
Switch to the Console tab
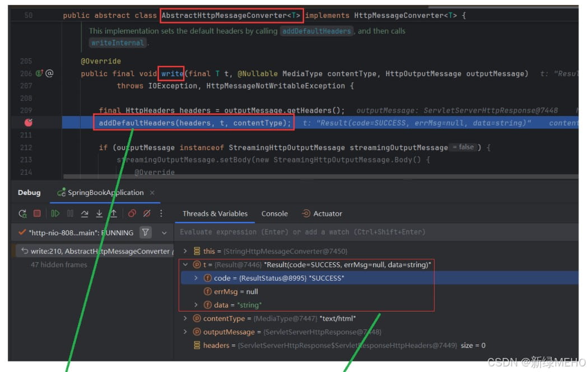pos(274,214)
